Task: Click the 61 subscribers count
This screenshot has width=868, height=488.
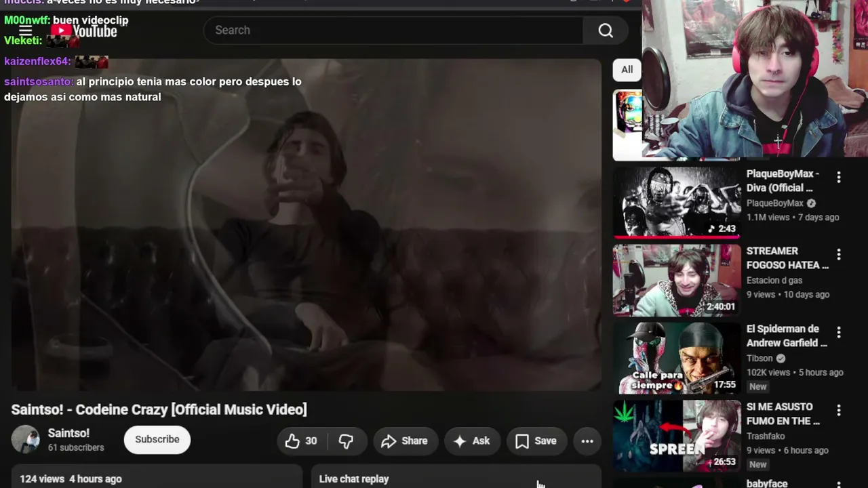Action: coord(76,448)
